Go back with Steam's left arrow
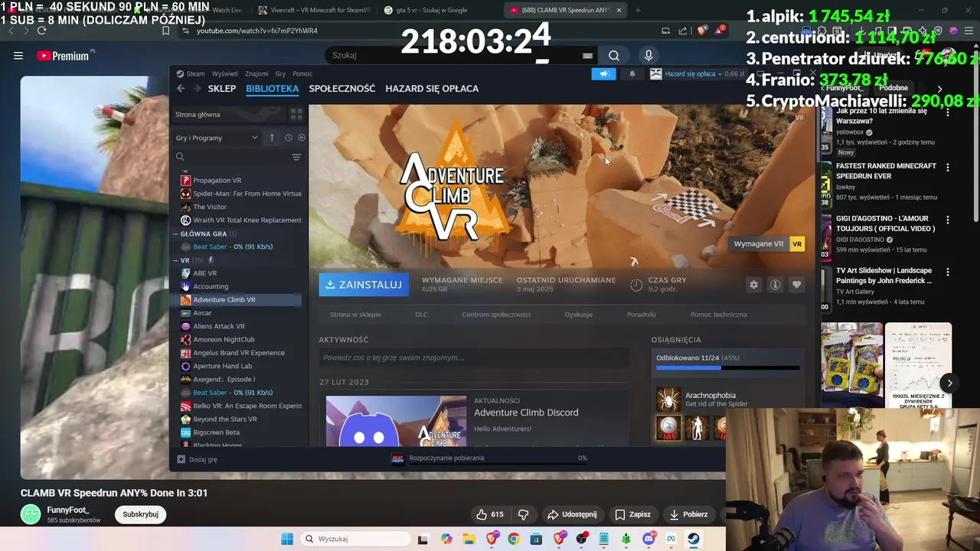The height and width of the screenshot is (551, 980). click(181, 89)
